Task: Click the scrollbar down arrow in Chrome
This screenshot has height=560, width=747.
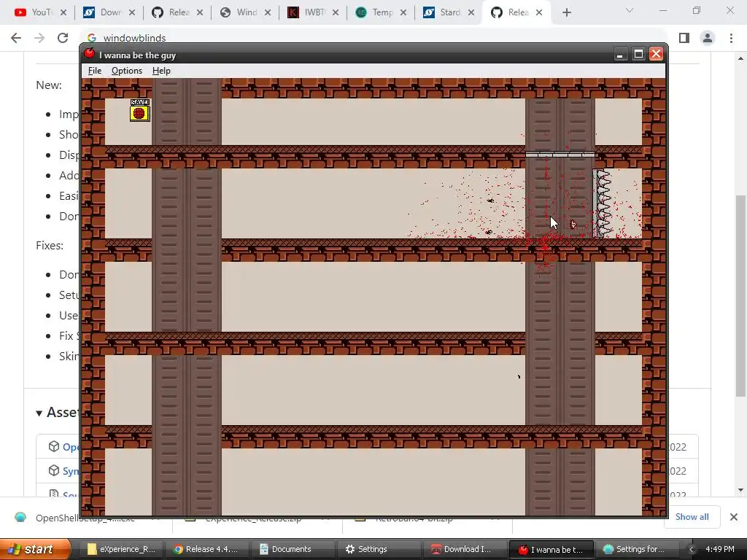Action: (x=740, y=490)
